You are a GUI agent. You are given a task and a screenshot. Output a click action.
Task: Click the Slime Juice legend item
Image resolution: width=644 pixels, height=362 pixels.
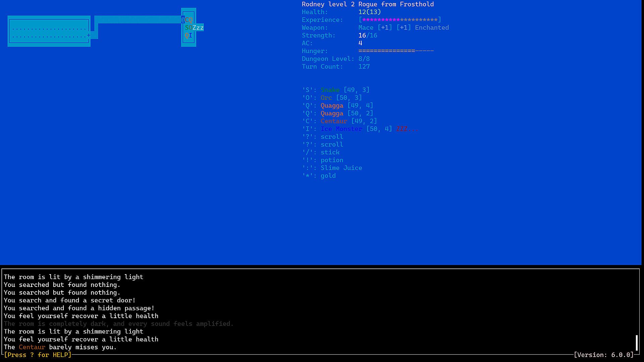pyautogui.click(x=341, y=168)
